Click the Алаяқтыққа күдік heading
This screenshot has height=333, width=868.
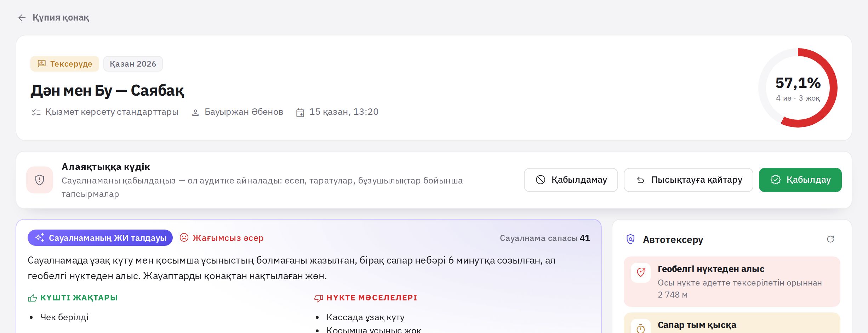106,167
